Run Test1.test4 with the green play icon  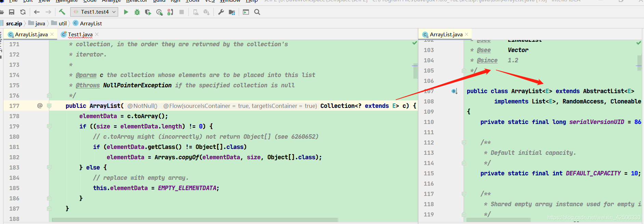tap(126, 12)
